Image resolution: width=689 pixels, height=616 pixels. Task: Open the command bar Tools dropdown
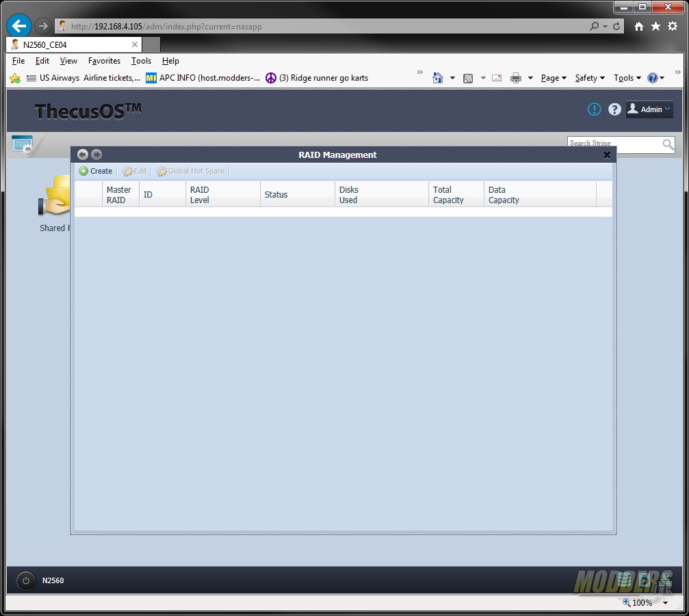click(x=627, y=78)
